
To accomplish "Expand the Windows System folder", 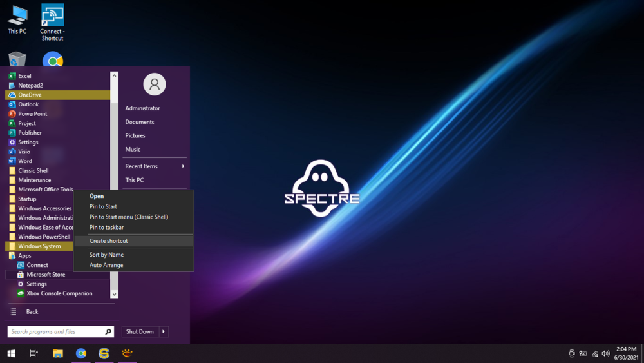I will 40,246.
